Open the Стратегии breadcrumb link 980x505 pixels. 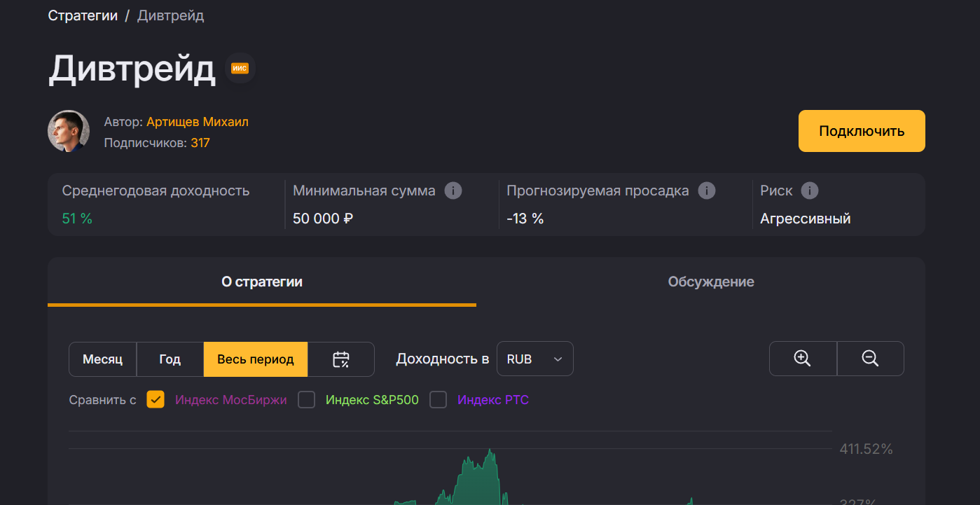coord(83,15)
